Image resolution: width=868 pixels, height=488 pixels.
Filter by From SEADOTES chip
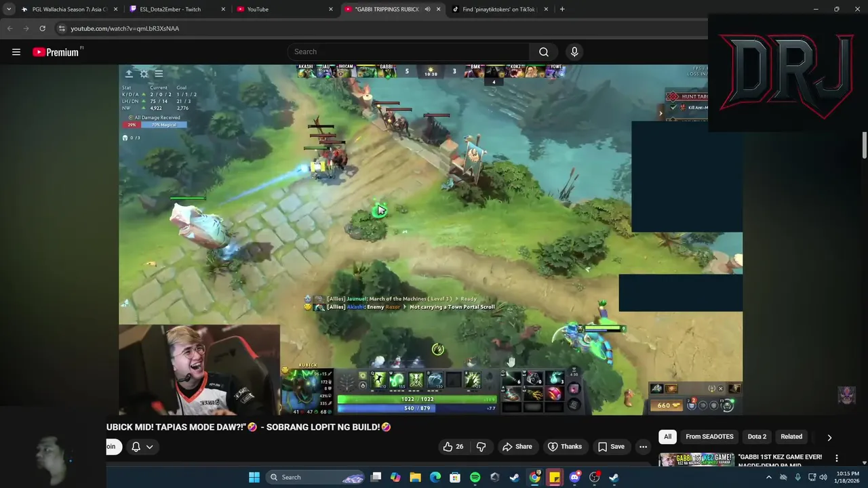click(709, 436)
